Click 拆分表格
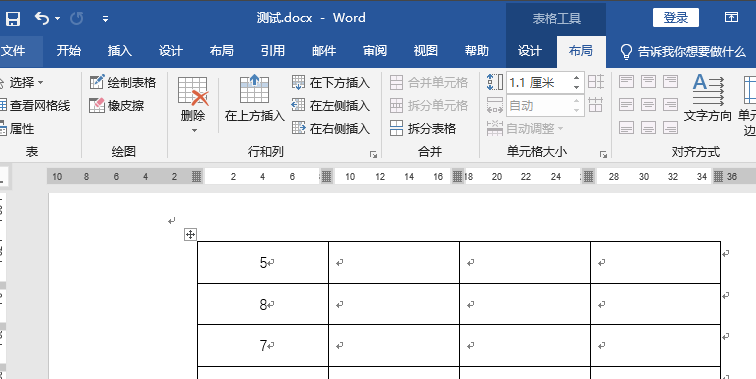 [423, 128]
